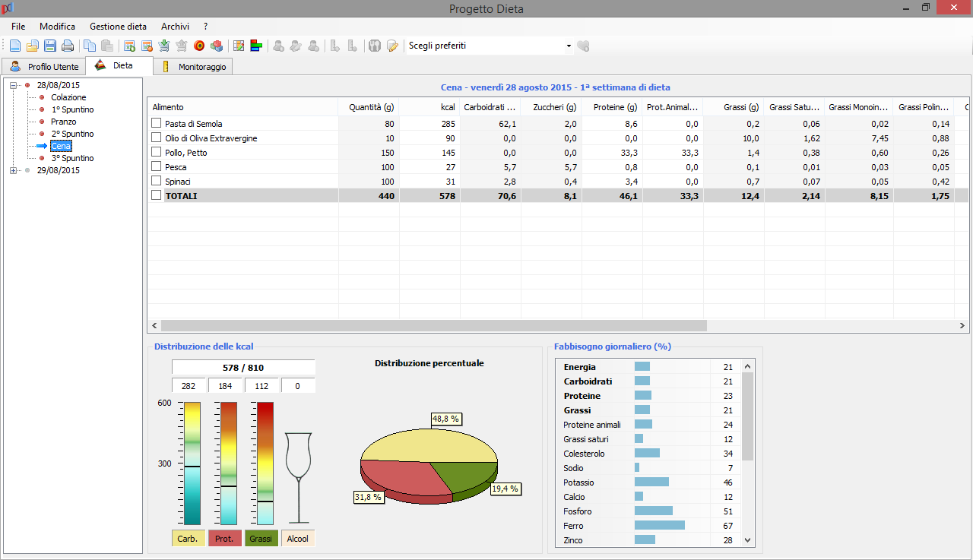
Task: Select the Spinaci checkbox
Action: pos(157,181)
